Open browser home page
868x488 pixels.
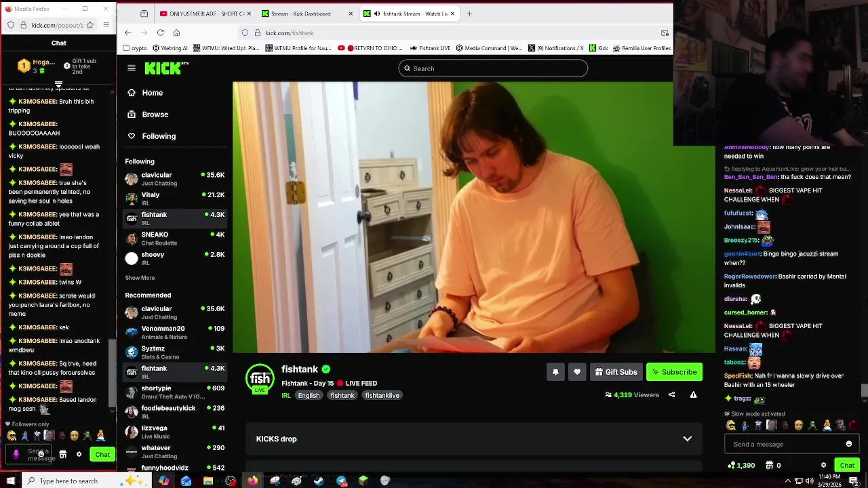tap(176, 33)
